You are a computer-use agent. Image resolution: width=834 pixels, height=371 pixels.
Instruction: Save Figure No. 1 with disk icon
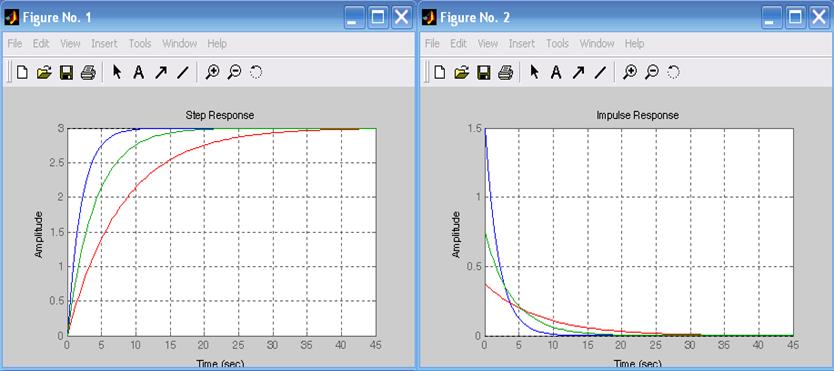point(66,72)
